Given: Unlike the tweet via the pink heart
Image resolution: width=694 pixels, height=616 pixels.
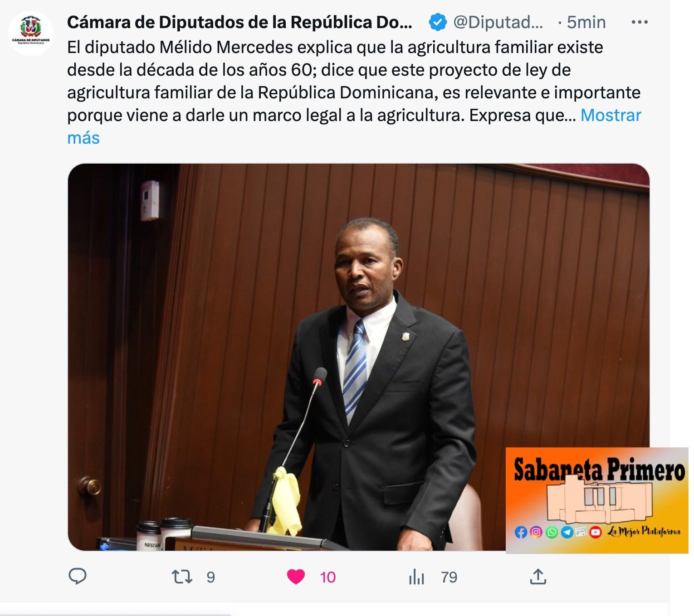Looking at the screenshot, I should pyautogui.click(x=296, y=577).
